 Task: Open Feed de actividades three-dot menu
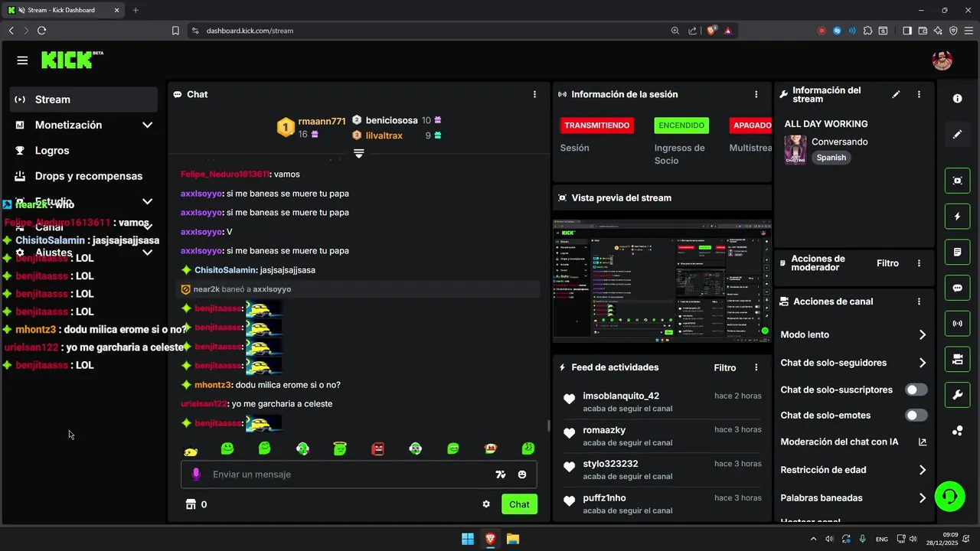pyautogui.click(x=756, y=367)
